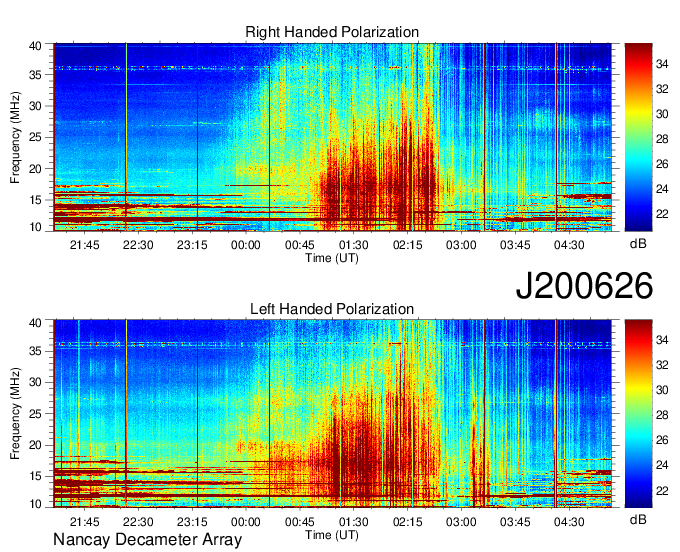
Task: Click 30 MHz tick on Right Handed frequency axis
Action: [35, 106]
